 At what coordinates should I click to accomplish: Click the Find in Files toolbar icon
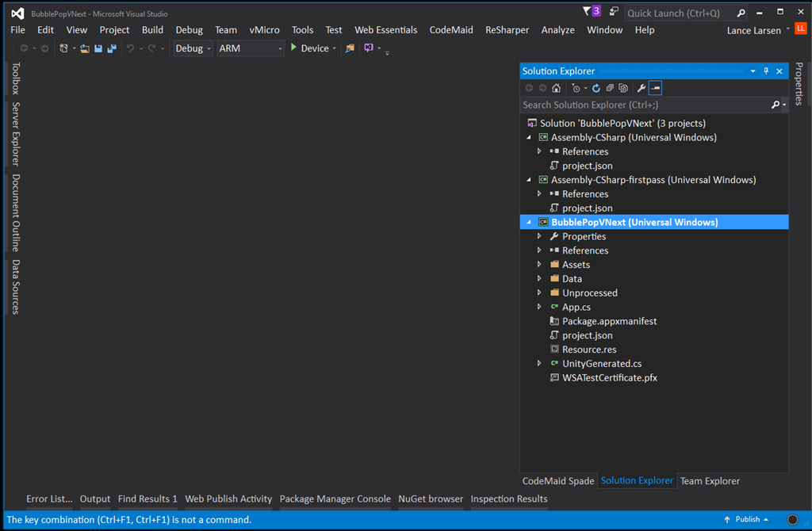coord(350,48)
